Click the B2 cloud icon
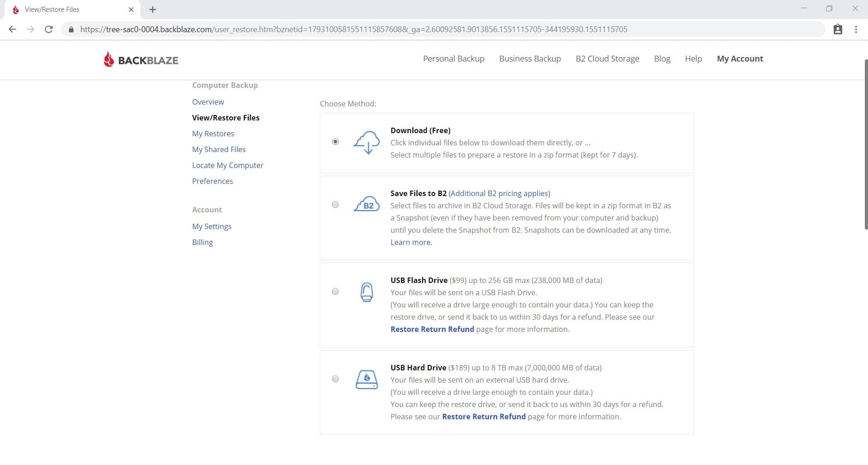Image resolution: width=868 pixels, height=465 pixels. pyautogui.click(x=366, y=205)
